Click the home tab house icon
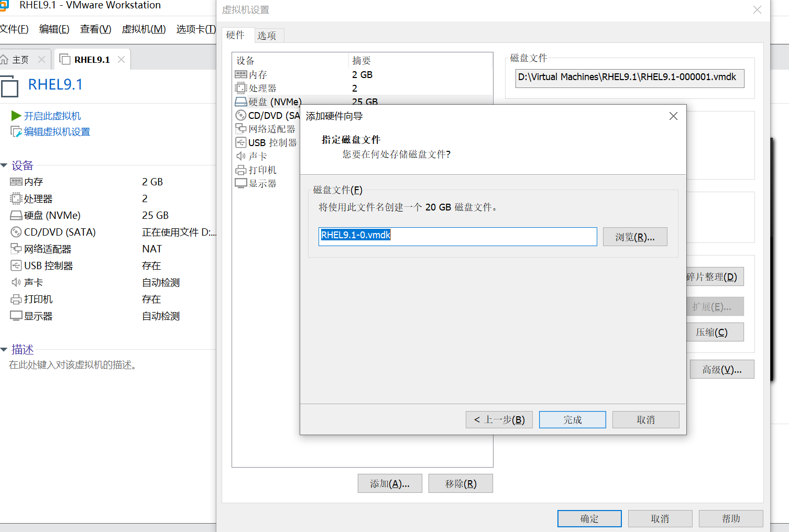This screenshot has height=532, width=789. 4,59
